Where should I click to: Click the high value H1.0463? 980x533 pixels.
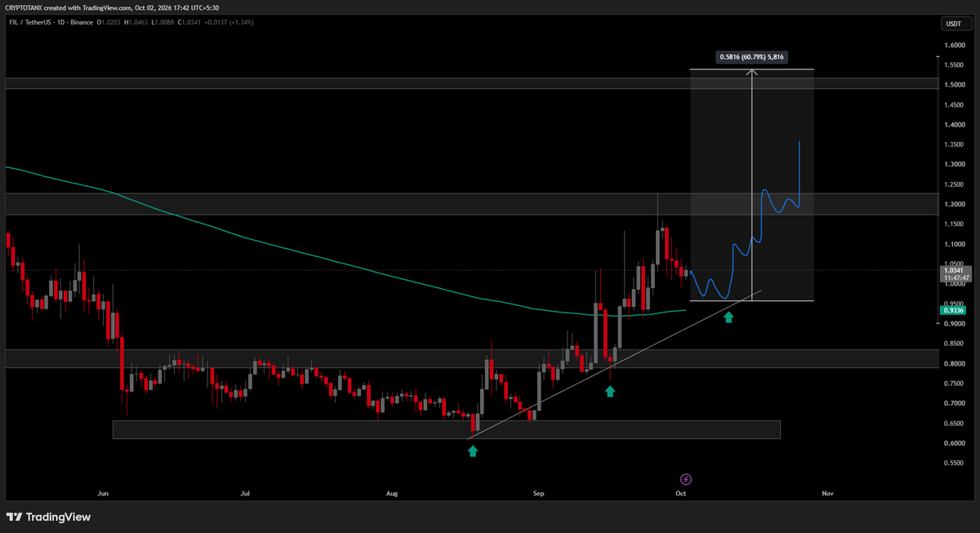pos(137,21)
